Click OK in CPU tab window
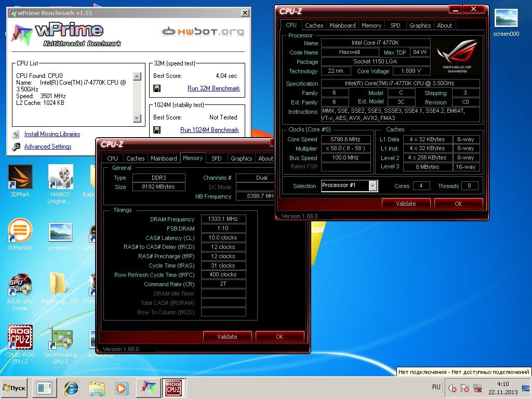 coord(458,204)
